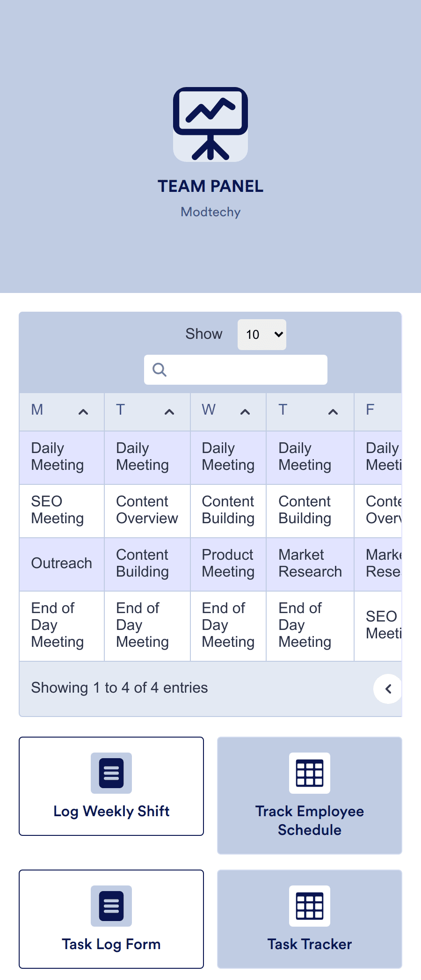
Task: Click the sort arrow above Monday column
Action: 83,412
